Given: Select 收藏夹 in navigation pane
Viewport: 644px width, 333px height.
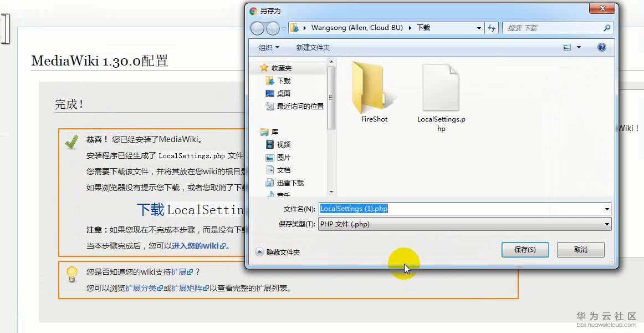Looking at the screenshot, I should pos(282,68).
